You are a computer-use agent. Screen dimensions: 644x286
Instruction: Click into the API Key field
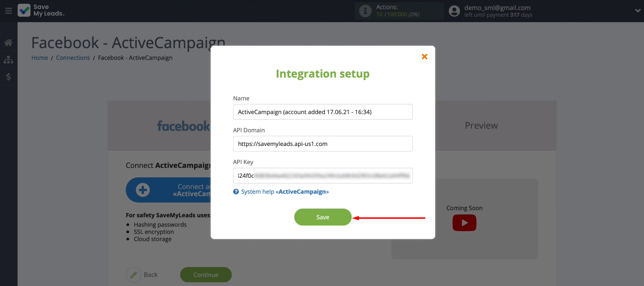tap(322, 175)
